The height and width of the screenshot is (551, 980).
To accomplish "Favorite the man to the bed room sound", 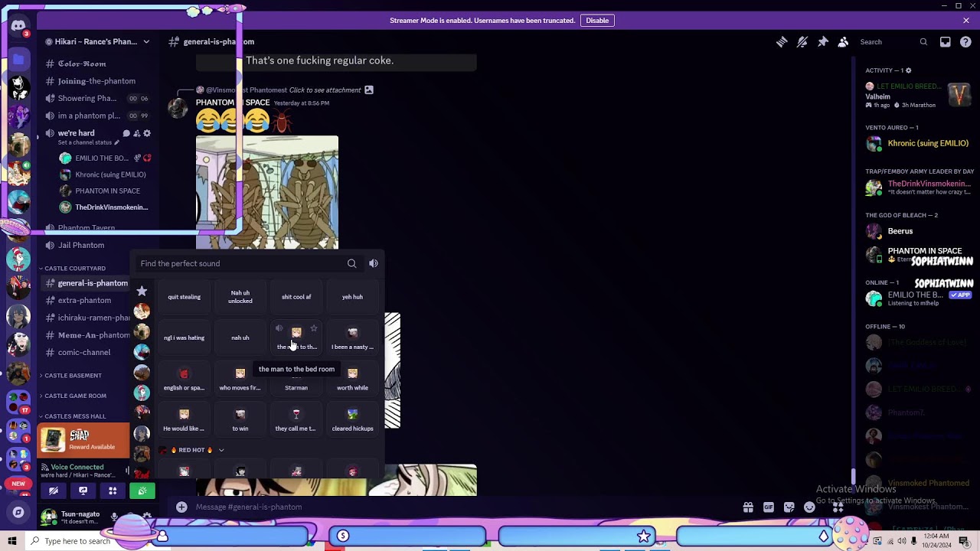I will point(313,329).
